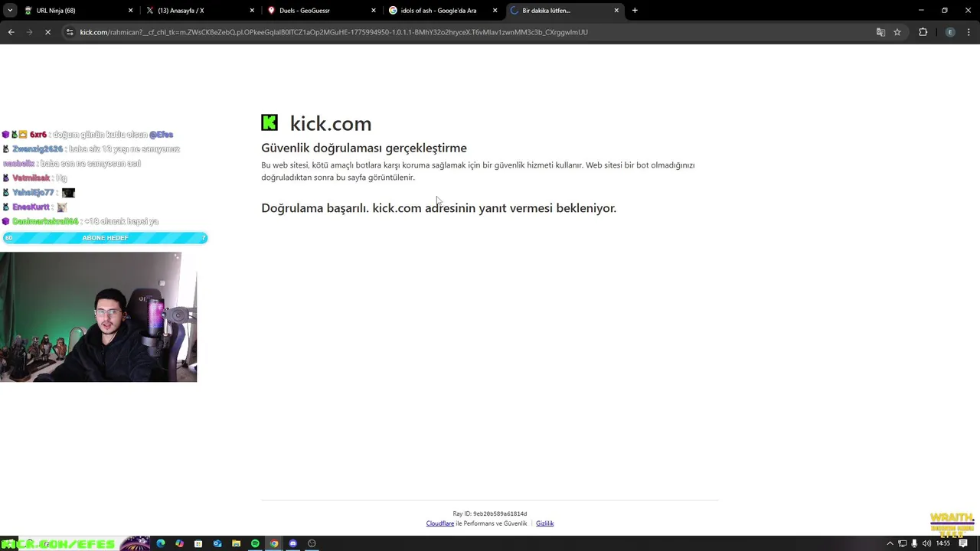Minimize the Chrome window

point(922,11)
